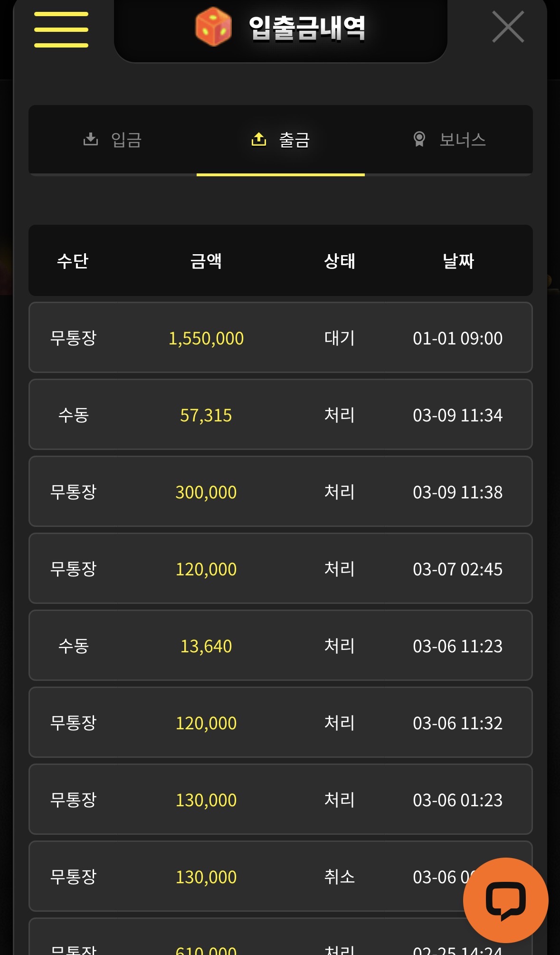Click the 금액 column header
The width and height of the screenshot is (560, 955).
(x=206, y=261)
